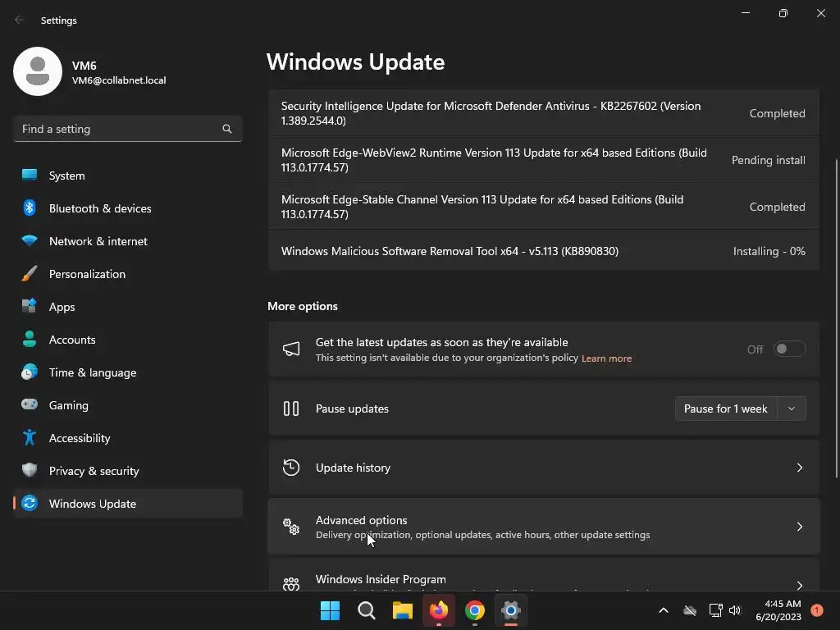Click the Update history clock icon

[291, 468]
